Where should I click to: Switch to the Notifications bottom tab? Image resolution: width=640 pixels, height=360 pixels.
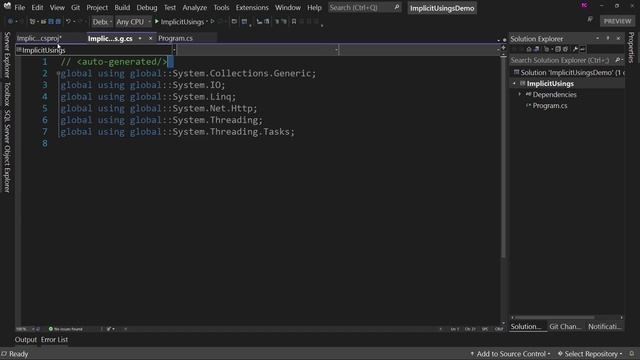click(604, 327)
